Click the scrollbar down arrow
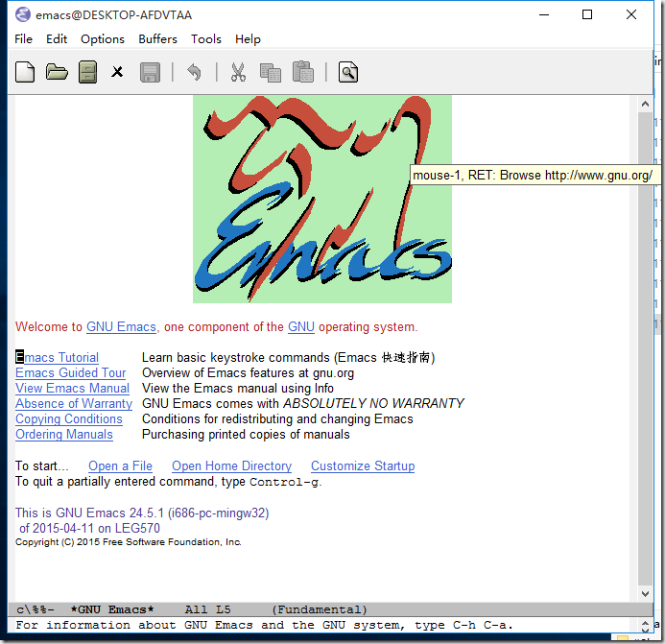The height and width of the screenshot is (644, 665). [645, 593]
